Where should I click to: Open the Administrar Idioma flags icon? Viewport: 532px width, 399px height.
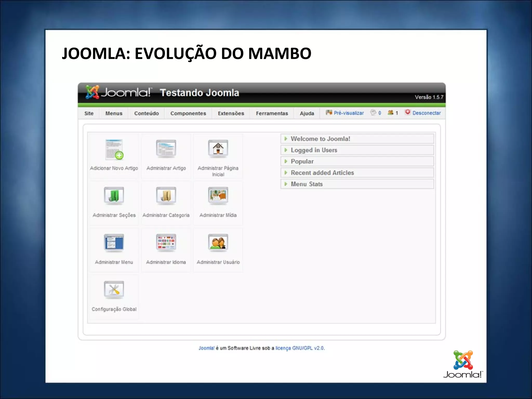[x=166, y=243]
